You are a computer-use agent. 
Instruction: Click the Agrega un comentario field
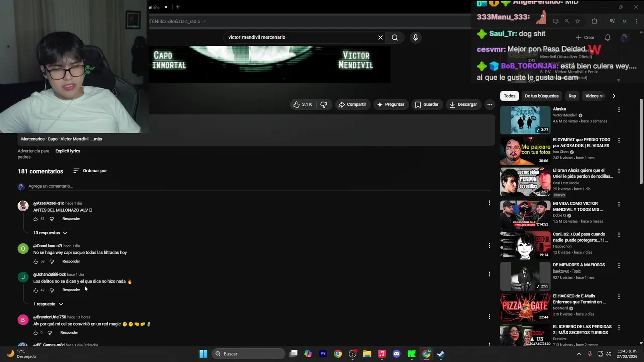(259, 186)
